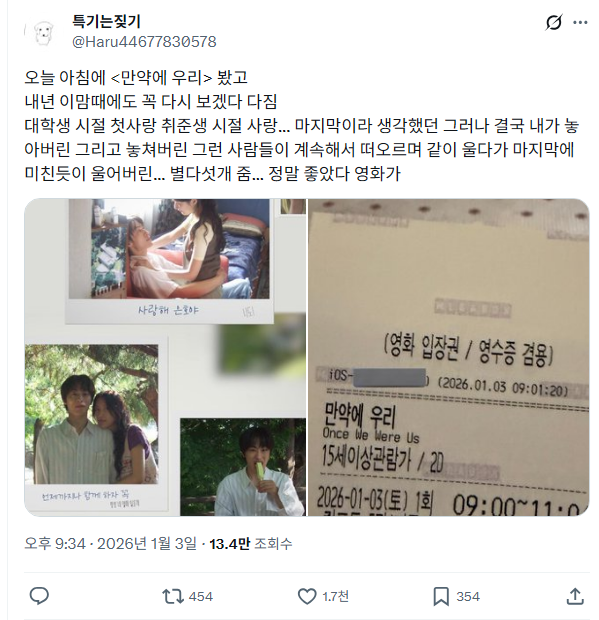Open the profile avatar of 특기는짖기

43,33
